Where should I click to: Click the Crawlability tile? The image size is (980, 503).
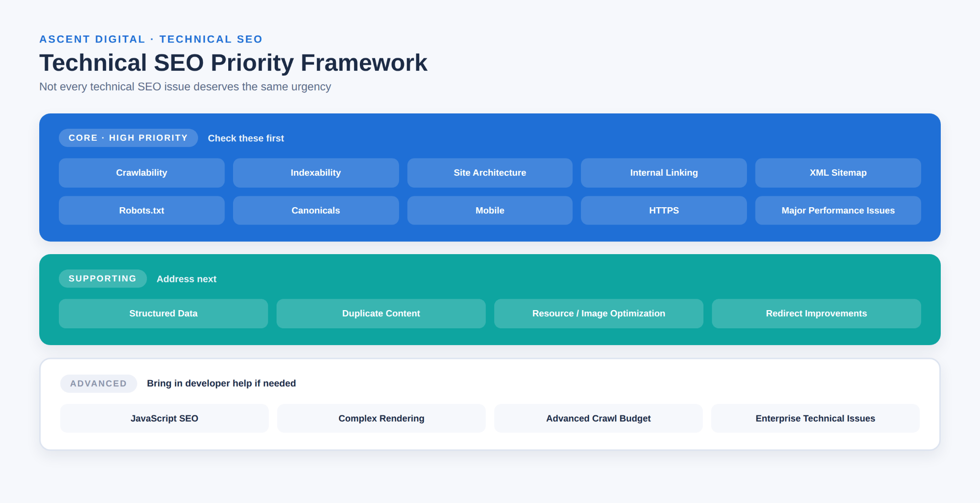(142, 173)
